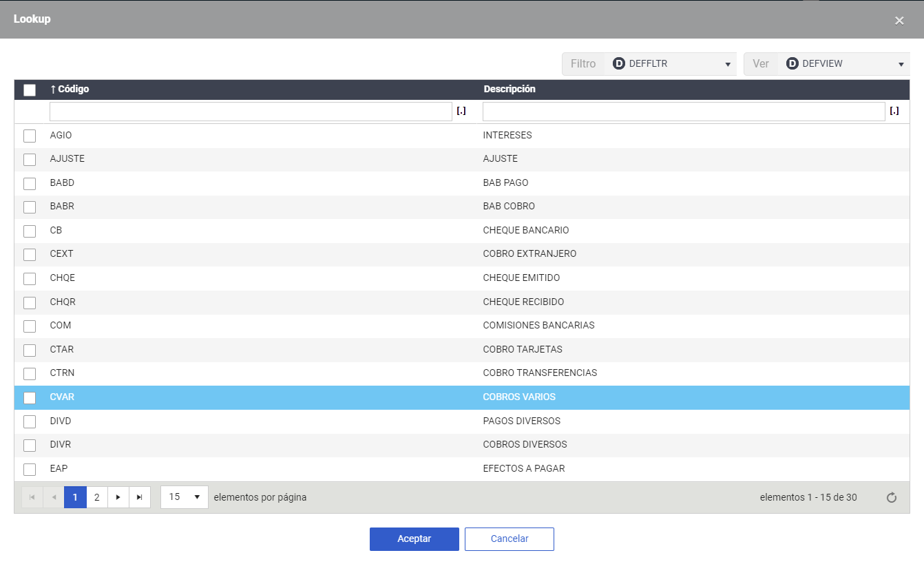
Task: Select the checkbox for CHQE row
Action: (30, 279)
